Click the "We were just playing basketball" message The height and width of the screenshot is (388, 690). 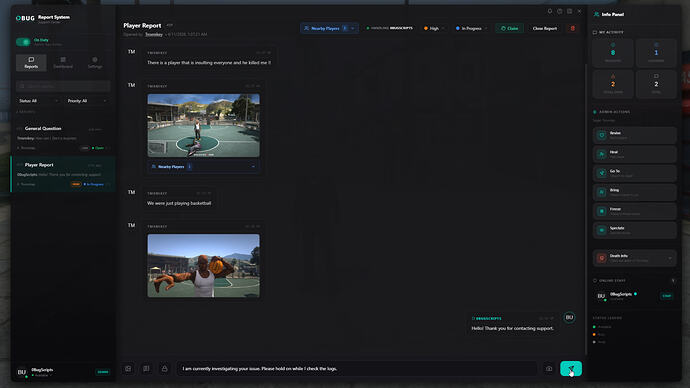(179, 203)
